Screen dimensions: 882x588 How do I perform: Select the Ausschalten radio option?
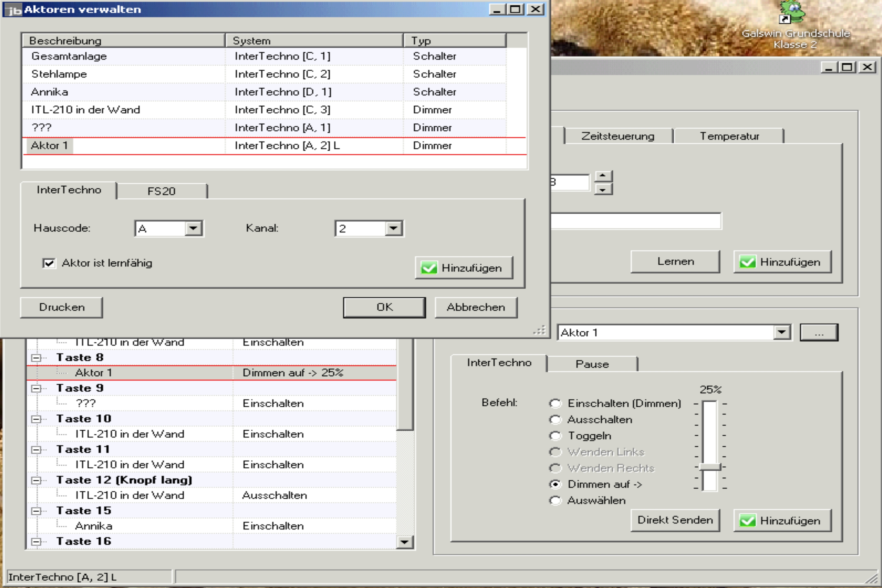555,420
